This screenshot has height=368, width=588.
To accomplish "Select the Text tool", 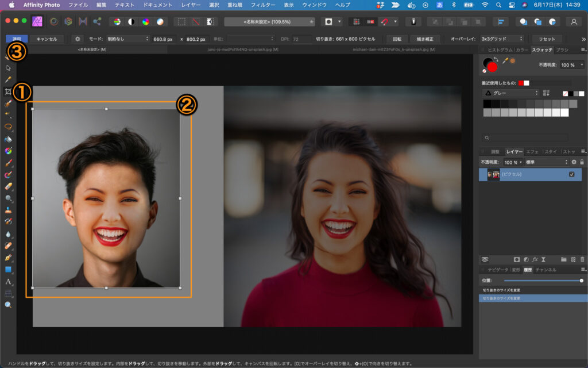I will [8, 282].
